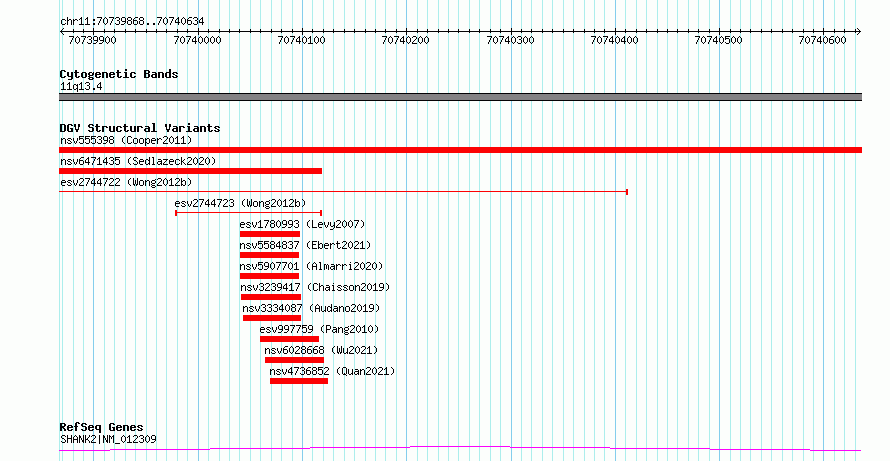Click the red bar under esv1780993
The width and height of the screenshot is (890, 461).
pos(270,234)
